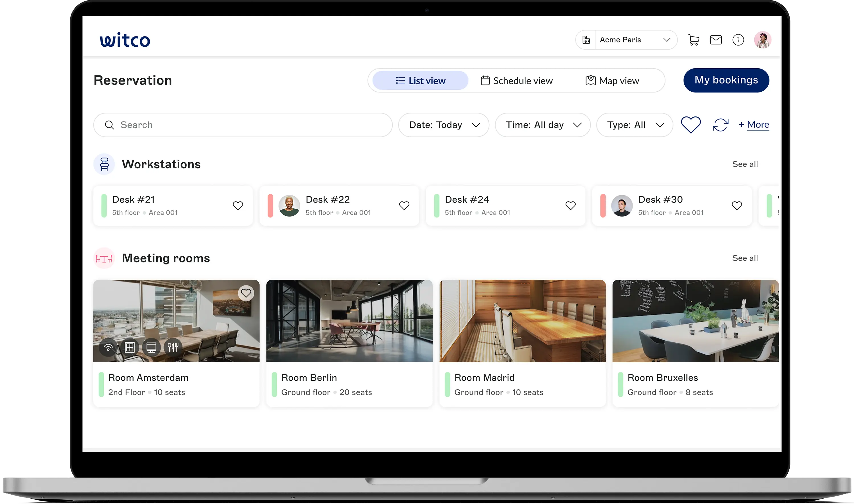Screen dimensions: 854x504
Task: Expand the Time: All day filter
Action: pyautogui.click(x=543, y=125)
